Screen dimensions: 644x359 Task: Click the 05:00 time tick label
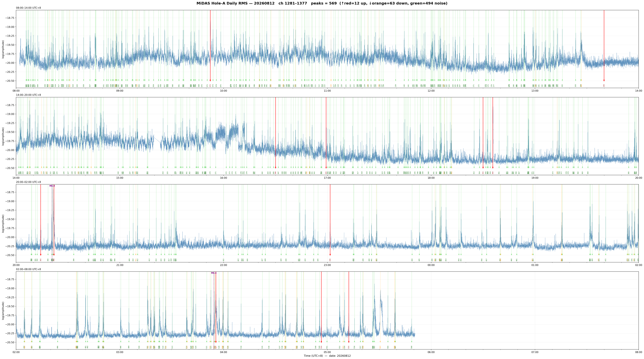point(327,352)
